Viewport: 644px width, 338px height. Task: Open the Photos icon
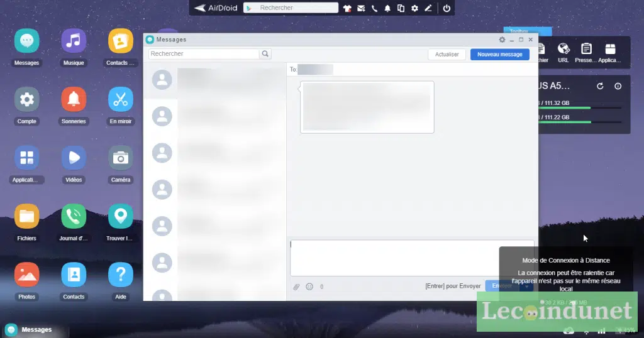pos(26,275)
